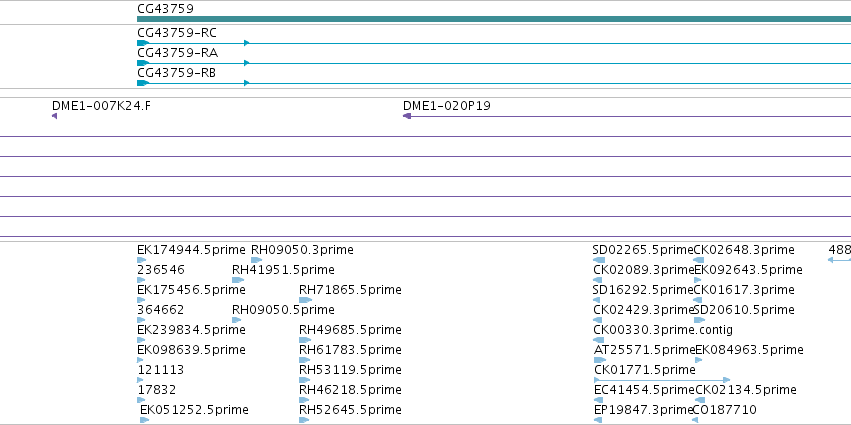Select the SD02265.5prime feature arrow
The height and width of the screenshot is (425, 851).
pos(598,260)
